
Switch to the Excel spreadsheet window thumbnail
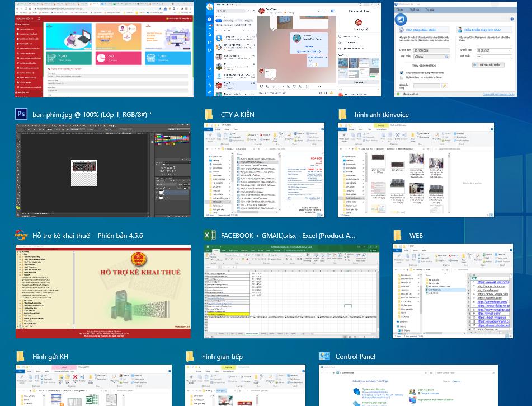(x=291, y=291)
